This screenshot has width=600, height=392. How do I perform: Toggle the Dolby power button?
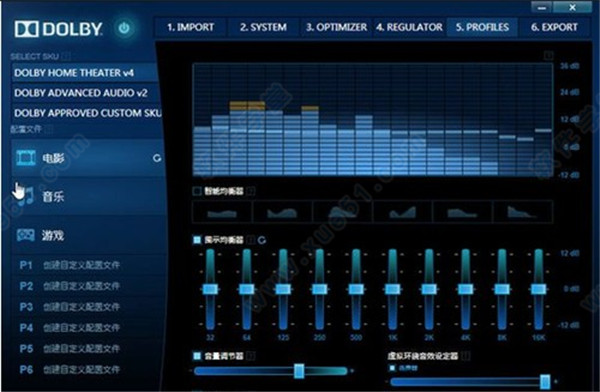tap(124, 28)
